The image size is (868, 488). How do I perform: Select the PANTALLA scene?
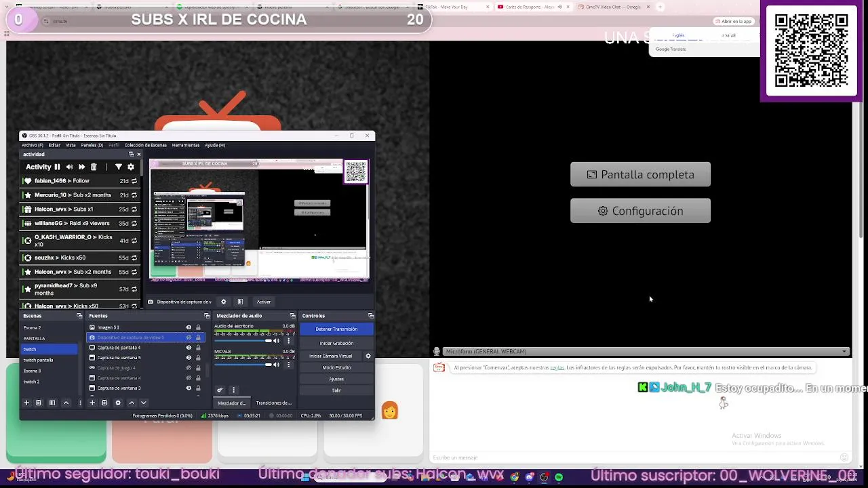tap(49, 338)
